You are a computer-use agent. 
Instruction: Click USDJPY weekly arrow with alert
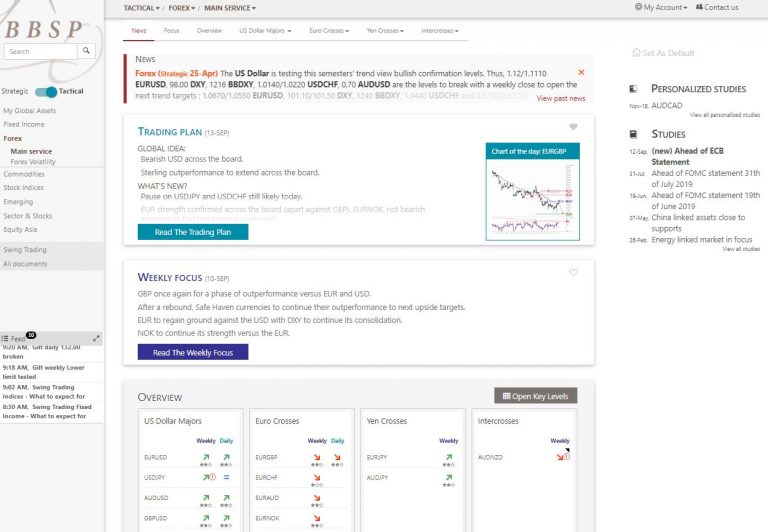click(x=209, y=477)
